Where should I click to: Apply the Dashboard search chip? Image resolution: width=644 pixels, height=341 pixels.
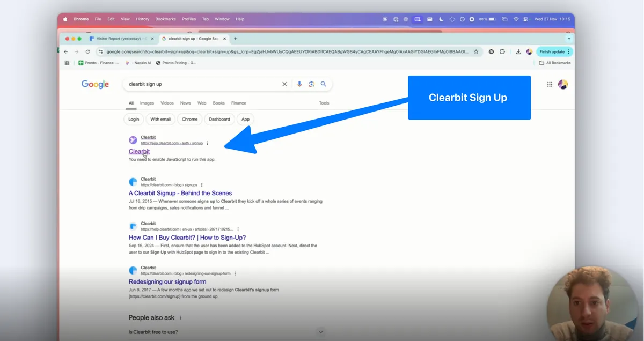(x=219, y=119)
